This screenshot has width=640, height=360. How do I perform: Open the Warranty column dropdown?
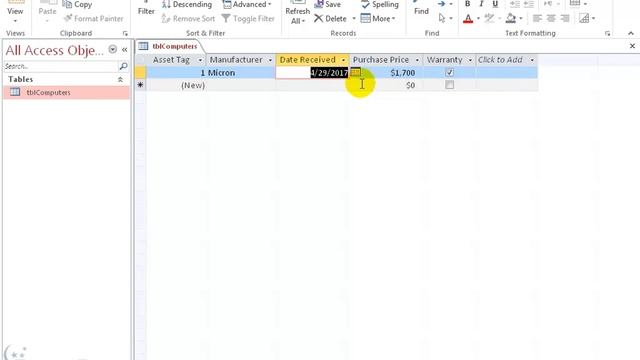[470, 60]
